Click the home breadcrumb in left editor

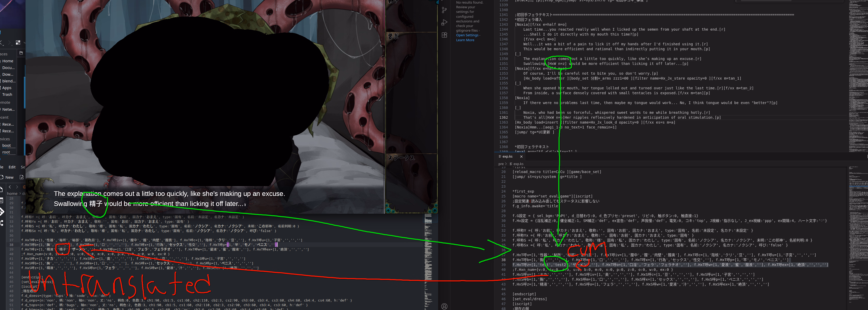click(x=12, y=194)
